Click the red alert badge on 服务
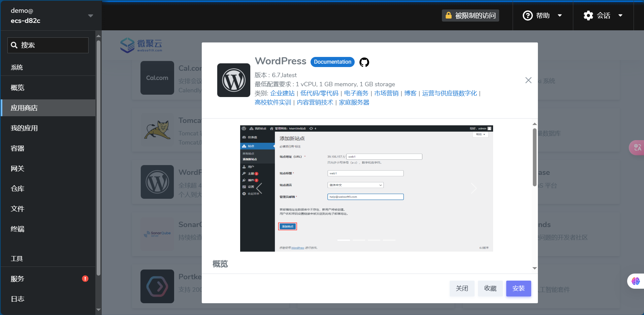This screenshot has width=644, height=315. [x=85, y=279]
